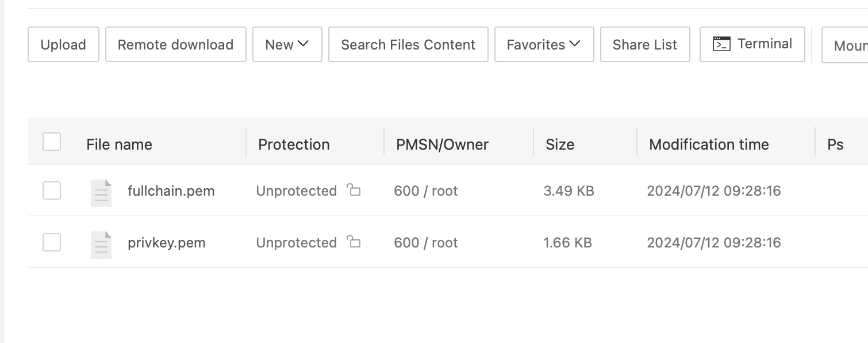Image resolution: width=868 pixels, height=343 pixels.
Task: Click the PMSN/Owner column header
Action: pos(442,144)
